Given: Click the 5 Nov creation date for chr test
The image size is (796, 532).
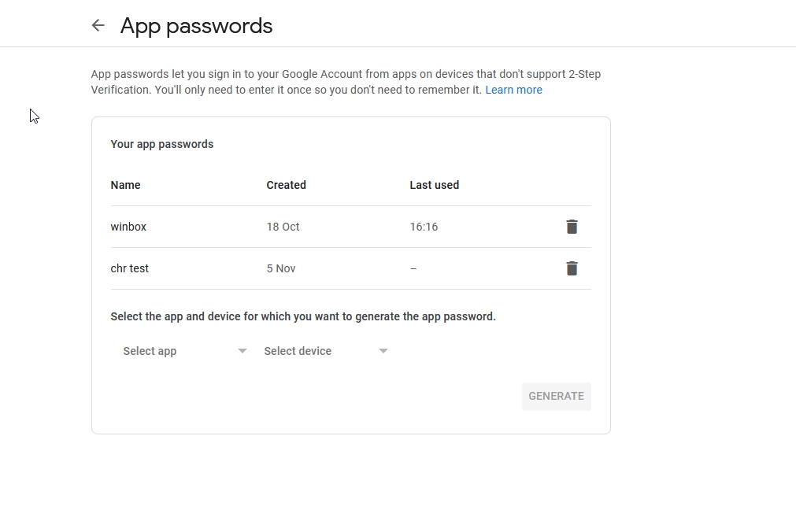Looking at the screenshot, I should coord(281,268).
